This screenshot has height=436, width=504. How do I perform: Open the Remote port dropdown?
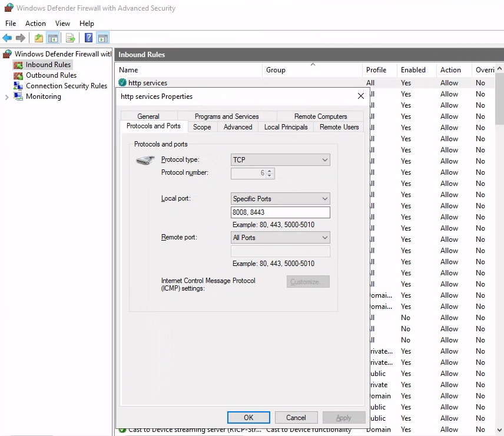[280, 238]
